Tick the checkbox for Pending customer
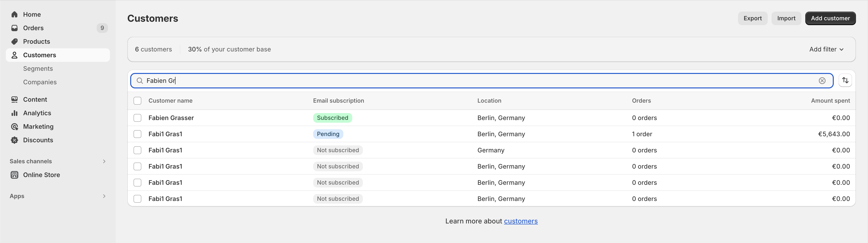The width and height of the screenshot is (868, 243). click(137, 134)
